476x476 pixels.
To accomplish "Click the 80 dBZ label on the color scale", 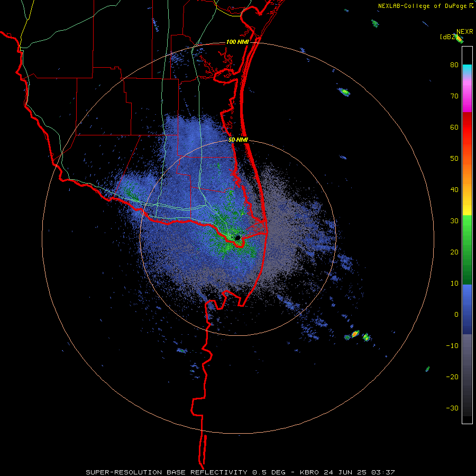I will 454,65.
